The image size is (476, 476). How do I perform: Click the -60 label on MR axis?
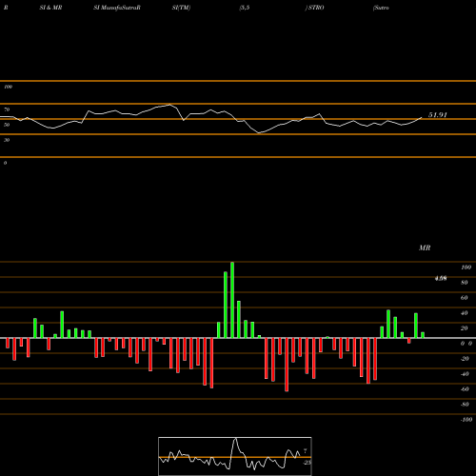[x=465, y=389]
